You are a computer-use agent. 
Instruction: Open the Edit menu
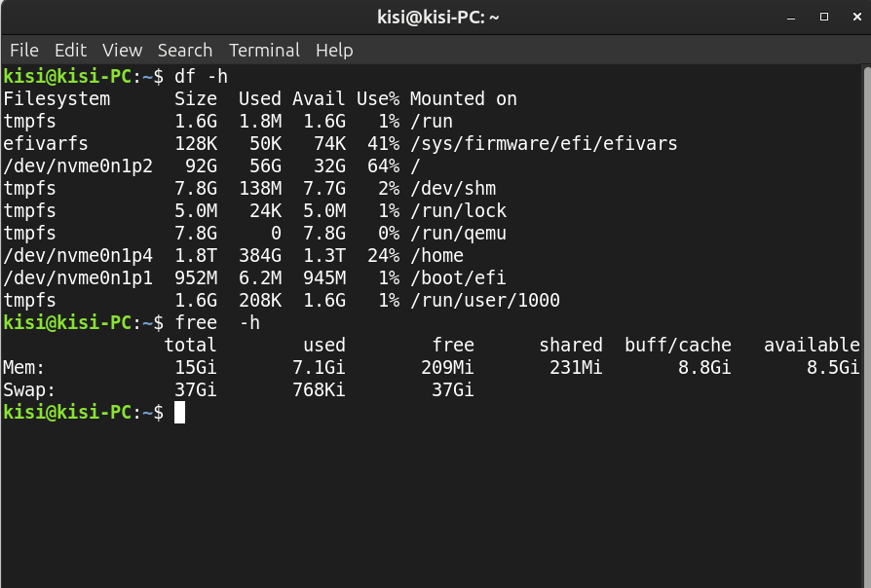(x=70, y=51)
